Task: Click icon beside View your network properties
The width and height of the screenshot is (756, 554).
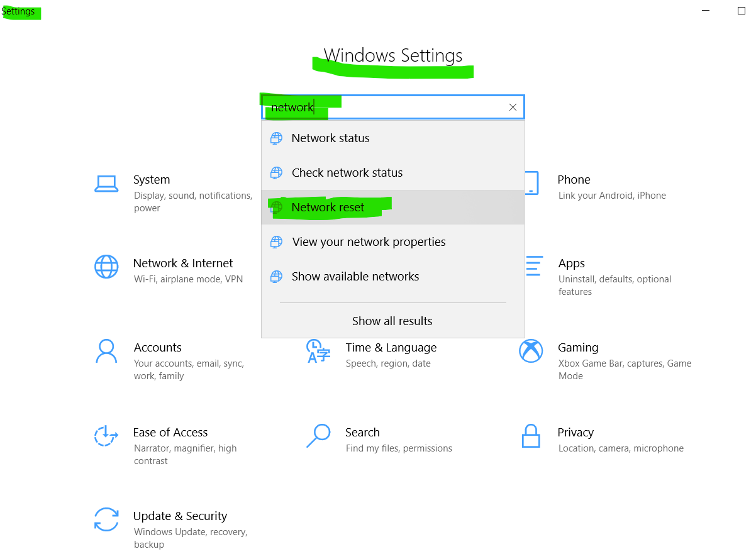Action: (x=276, y=242)
